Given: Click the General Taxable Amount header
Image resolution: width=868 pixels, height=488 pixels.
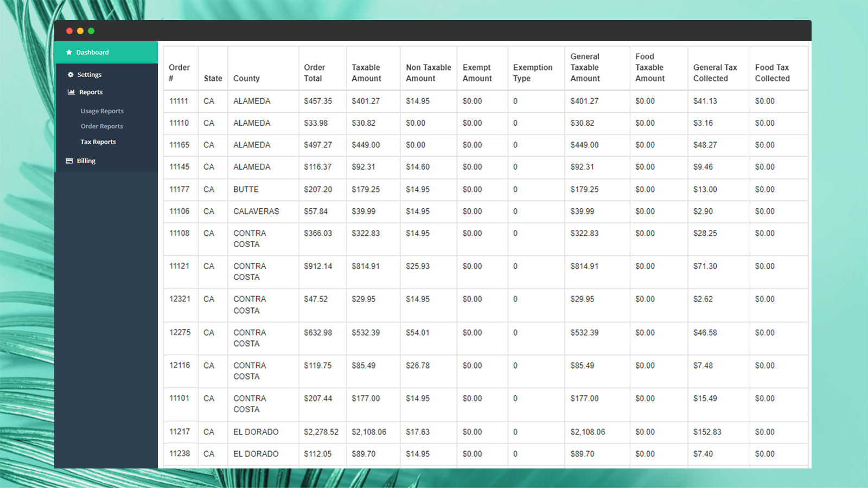Looking at the screenshot, I should click(585, 67).
